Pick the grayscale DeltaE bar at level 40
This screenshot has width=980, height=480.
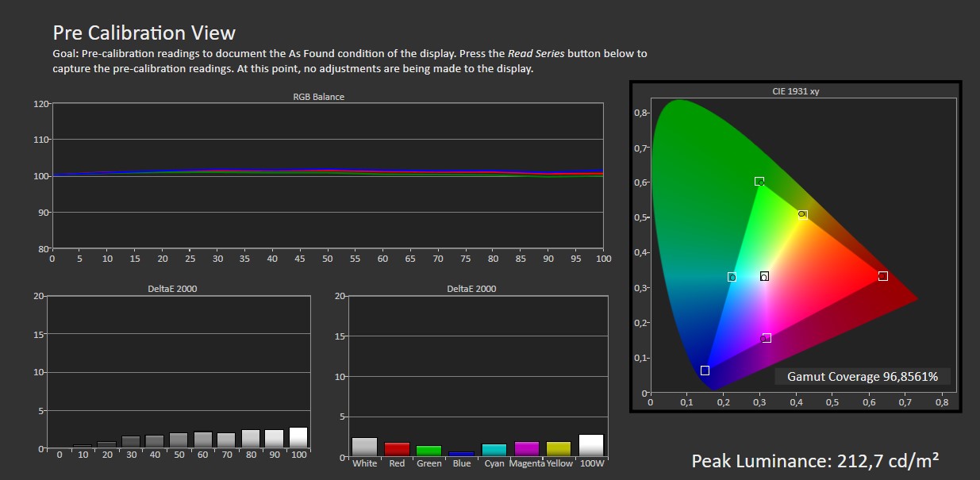point(155,442)
